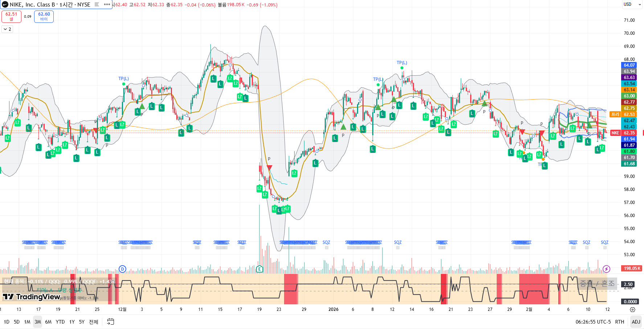Open the RTH session menu
Screen dimensions: 644x329
[x=620, y=322]
